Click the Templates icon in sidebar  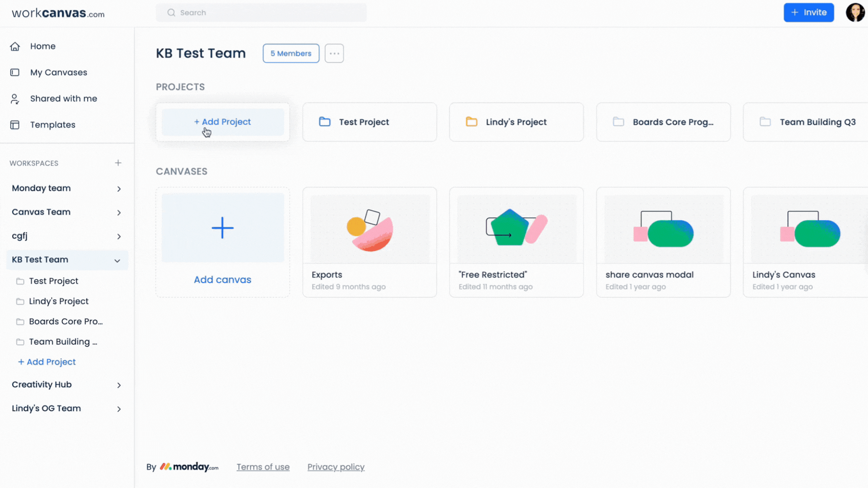click(x=15, y=125)
